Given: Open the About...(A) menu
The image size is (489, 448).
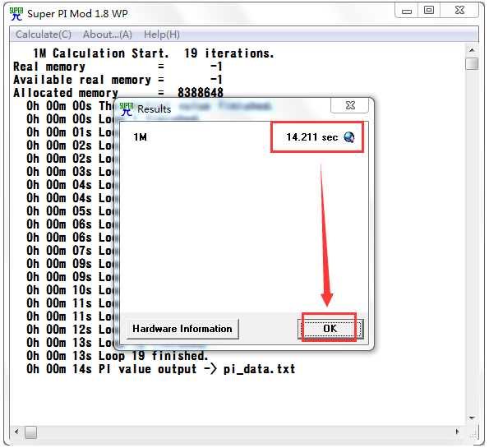Looking at the screenshot, I should pyautogui.click(x=108, y=35).
